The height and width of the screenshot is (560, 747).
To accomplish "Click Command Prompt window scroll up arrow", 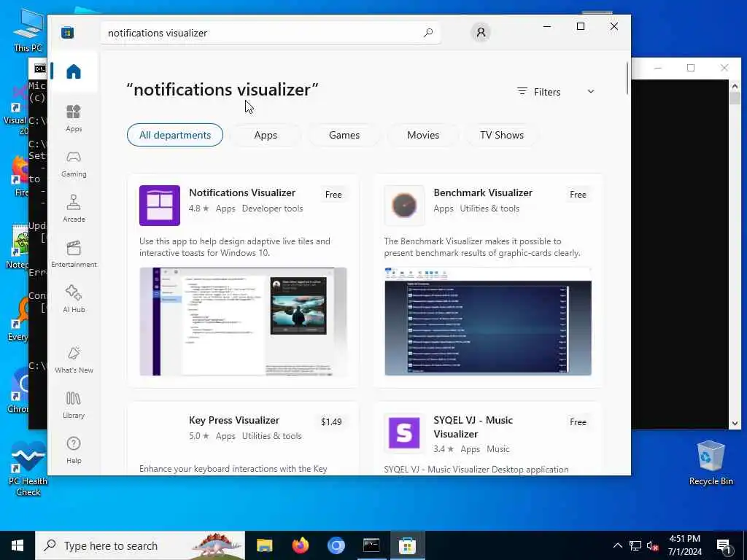I will (x=735, y=86).
